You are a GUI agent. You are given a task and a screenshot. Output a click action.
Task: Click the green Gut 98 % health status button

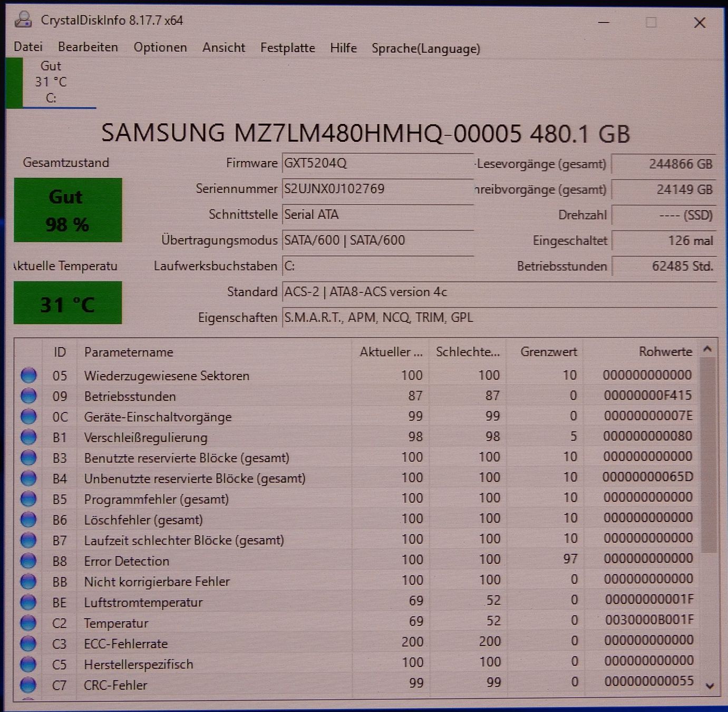68,210
